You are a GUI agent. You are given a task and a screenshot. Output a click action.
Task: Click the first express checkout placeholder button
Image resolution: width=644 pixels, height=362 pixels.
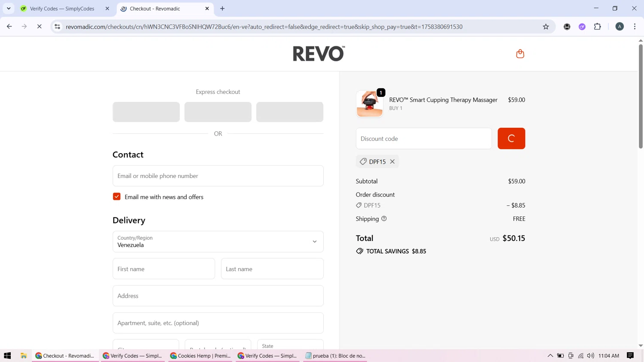click(x=146, y=112)
